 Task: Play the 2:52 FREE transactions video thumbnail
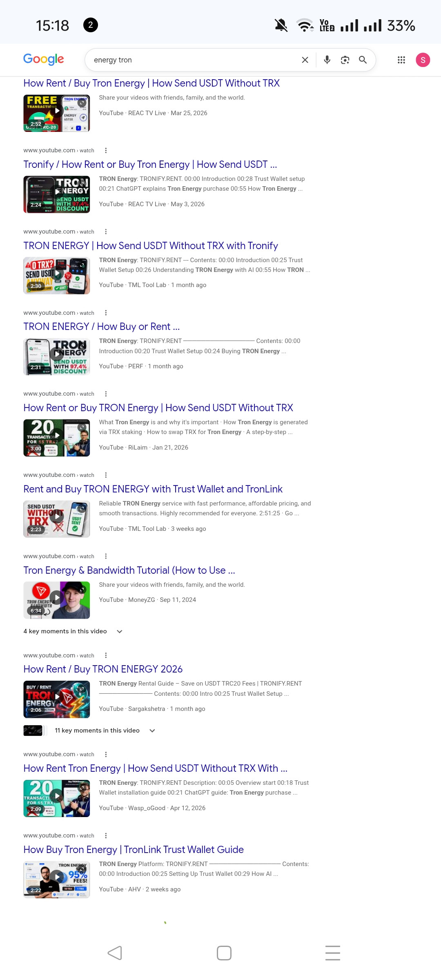tap(57, 113)
